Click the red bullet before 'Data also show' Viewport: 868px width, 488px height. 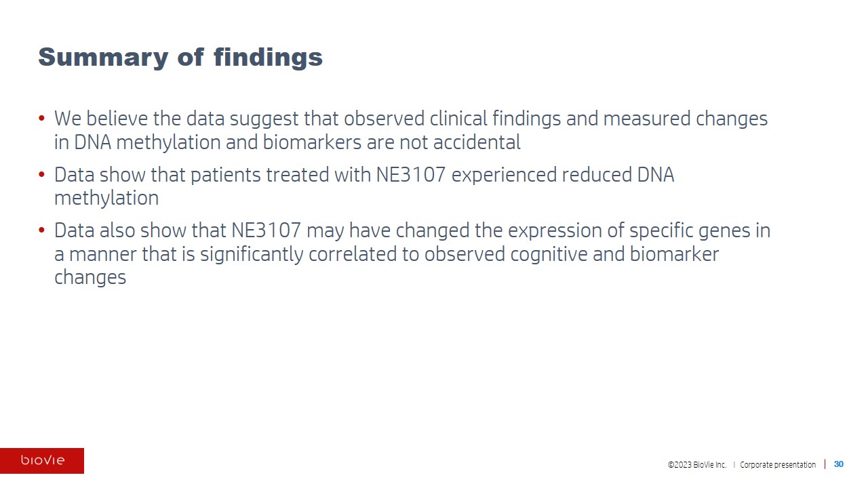(x=42, y=231)
